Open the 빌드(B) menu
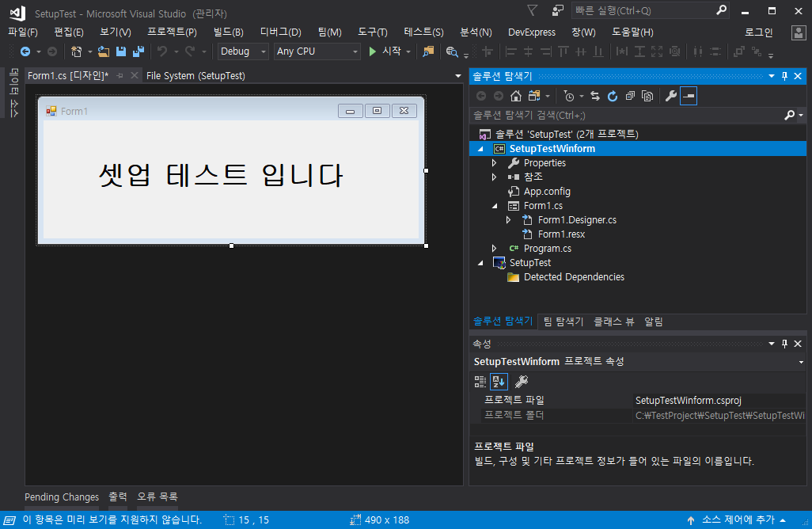The width and height of the screenshot is (812, 529). pyautogui.click(x=229, y=32)
